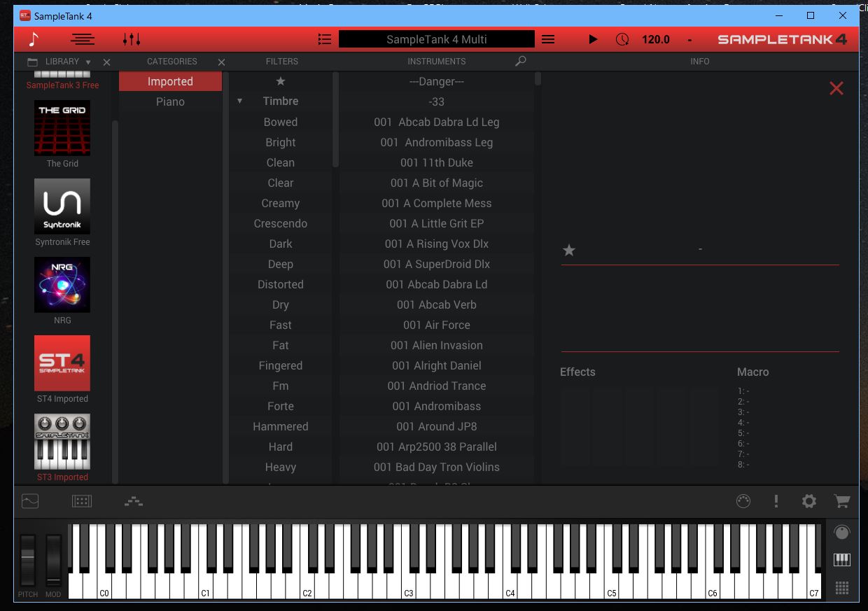The width and height of the screenshot is (868, 611).
Task: Open the layers stack icon in bottom bar
Action: (134, 501)
